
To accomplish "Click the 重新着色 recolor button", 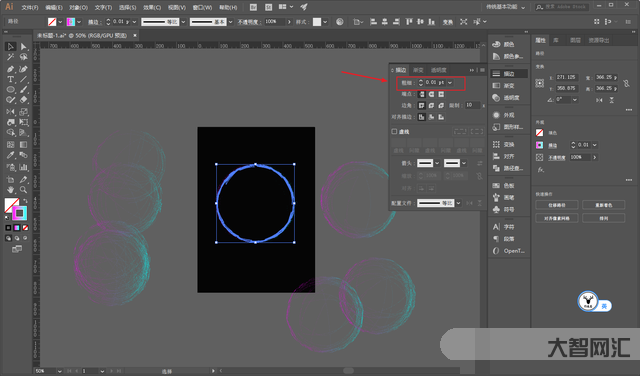I will pyautogui.click(x=604, y=205).
